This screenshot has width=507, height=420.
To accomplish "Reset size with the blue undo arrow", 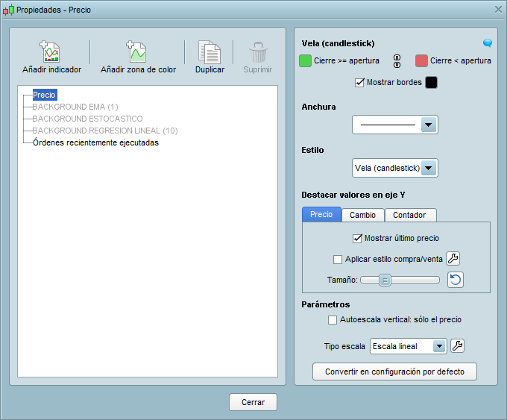I will coord(456,280).
